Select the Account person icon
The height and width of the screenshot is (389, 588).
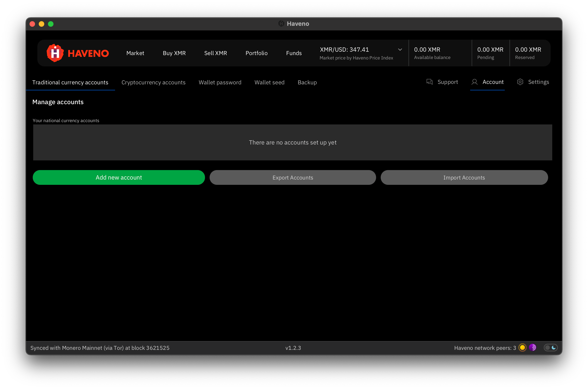coord(475,82)
